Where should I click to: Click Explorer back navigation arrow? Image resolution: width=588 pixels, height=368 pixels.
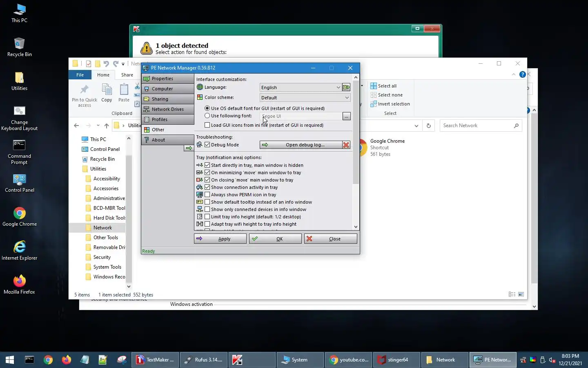point(76,126)
